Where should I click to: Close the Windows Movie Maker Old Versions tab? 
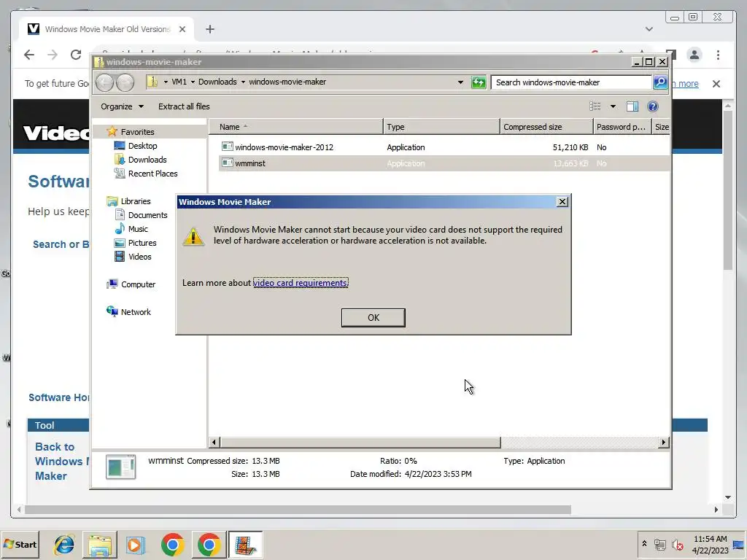point(182,29)
